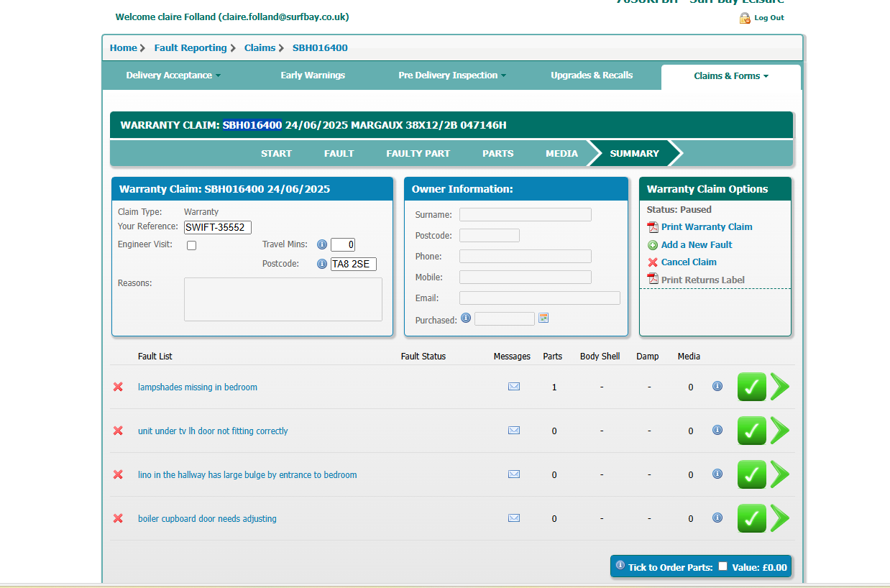890x588 pixels.
Task: Click info icon on unit under tv row
Action: coord(717,431)
